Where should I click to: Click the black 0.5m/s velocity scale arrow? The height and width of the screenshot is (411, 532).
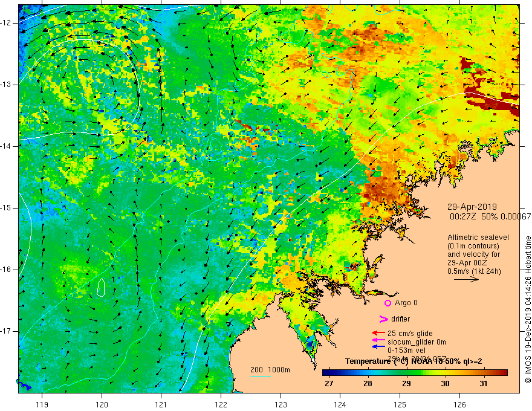click(x=466, y=280)
